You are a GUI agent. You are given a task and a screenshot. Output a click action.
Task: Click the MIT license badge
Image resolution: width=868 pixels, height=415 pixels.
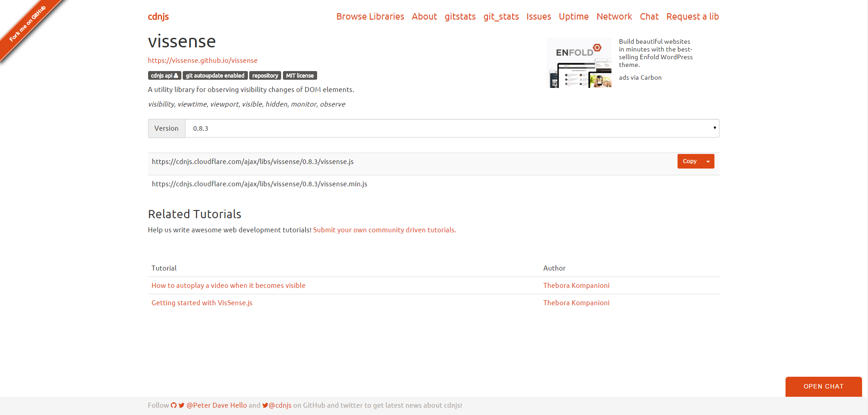coord(300,76)
